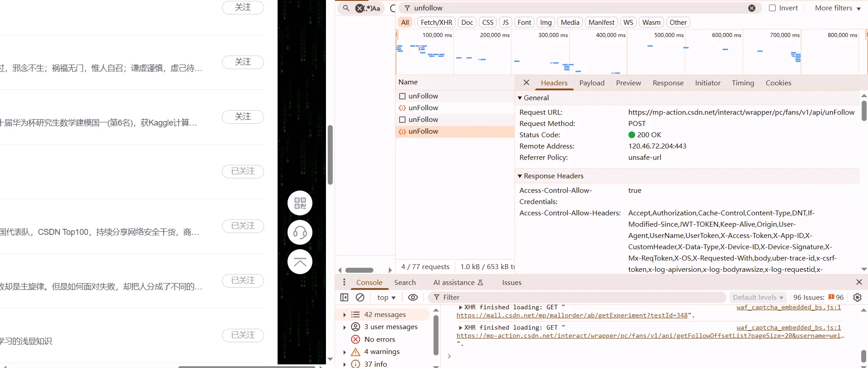Filter requests by Fetch/XHR

(436, 23)
